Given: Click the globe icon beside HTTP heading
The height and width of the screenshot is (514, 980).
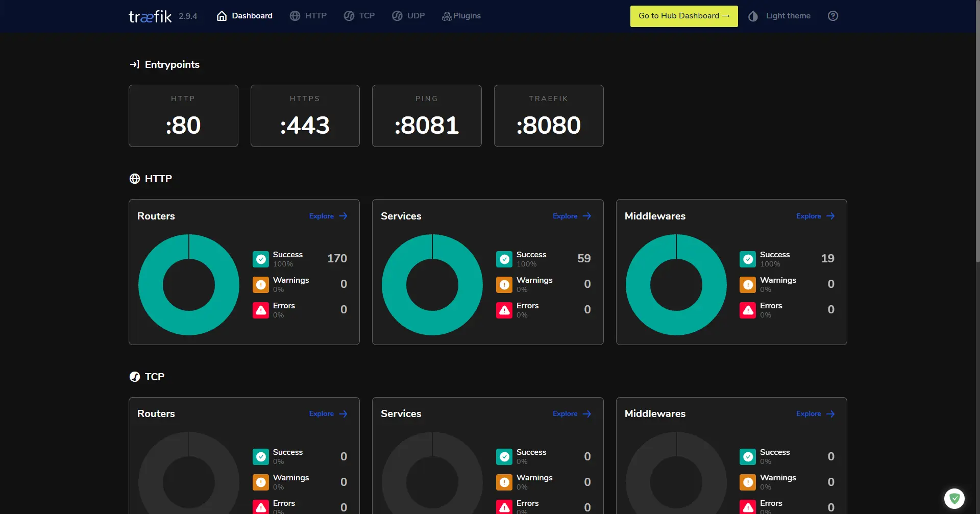Looking at the screenshot, I should [135, 179].
